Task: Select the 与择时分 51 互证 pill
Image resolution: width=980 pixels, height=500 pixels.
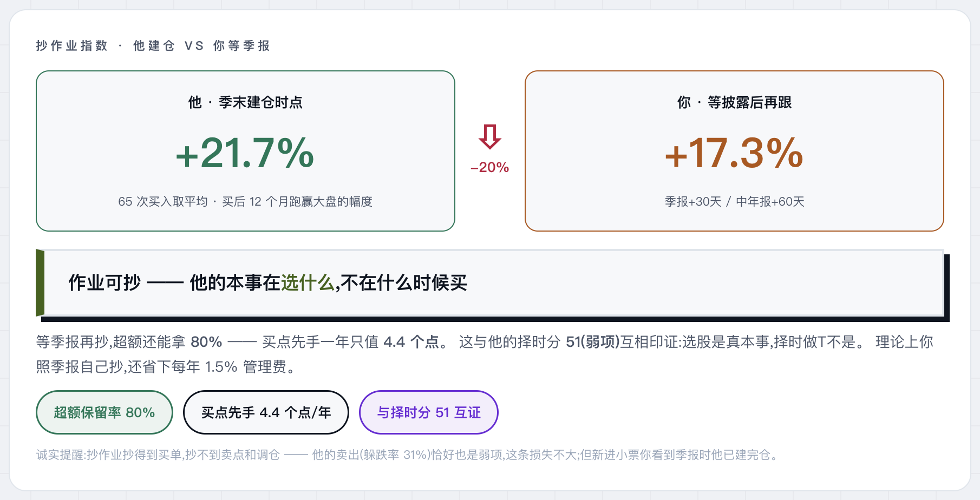Action: click(429, 412)
